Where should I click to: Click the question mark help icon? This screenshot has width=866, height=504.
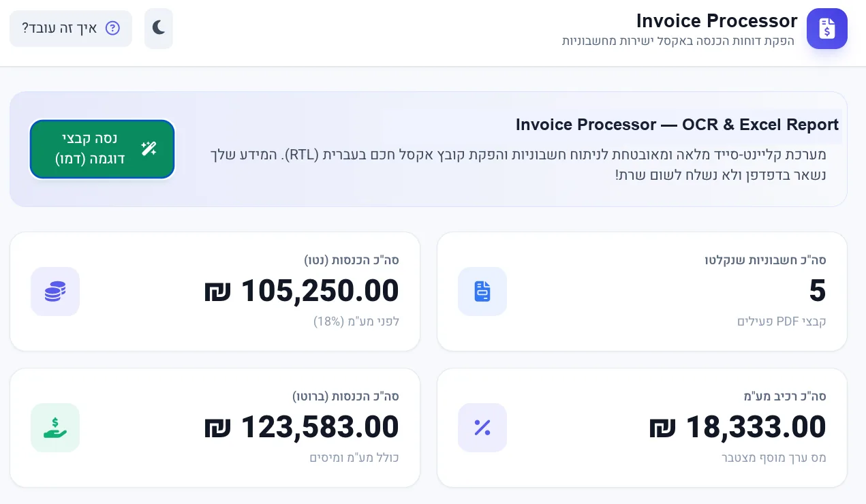coord(112,28)
